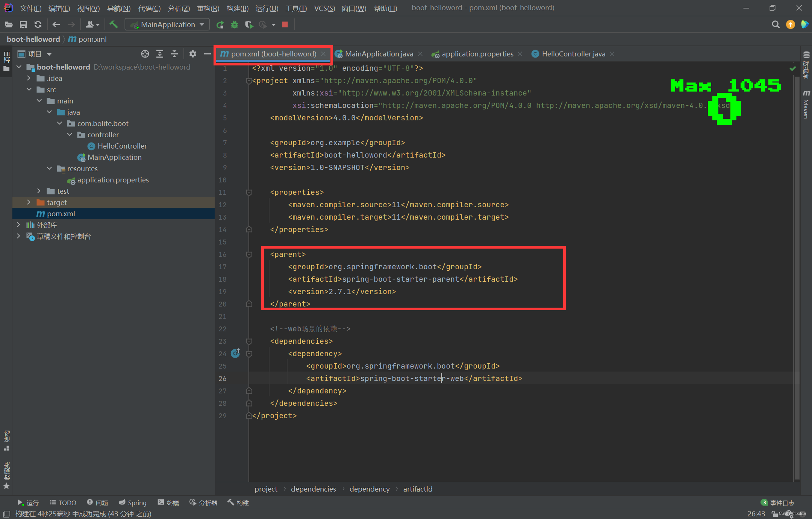Image resolution: width=812 pixels, height=519 pixels.
Task: Open project panel settings gear
Action: (193, 54)
